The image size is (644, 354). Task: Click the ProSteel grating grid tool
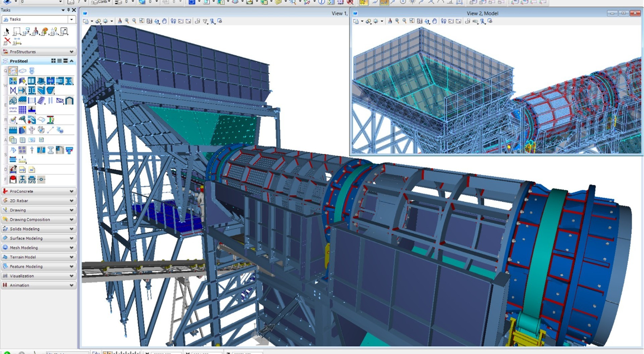point(22,110)
